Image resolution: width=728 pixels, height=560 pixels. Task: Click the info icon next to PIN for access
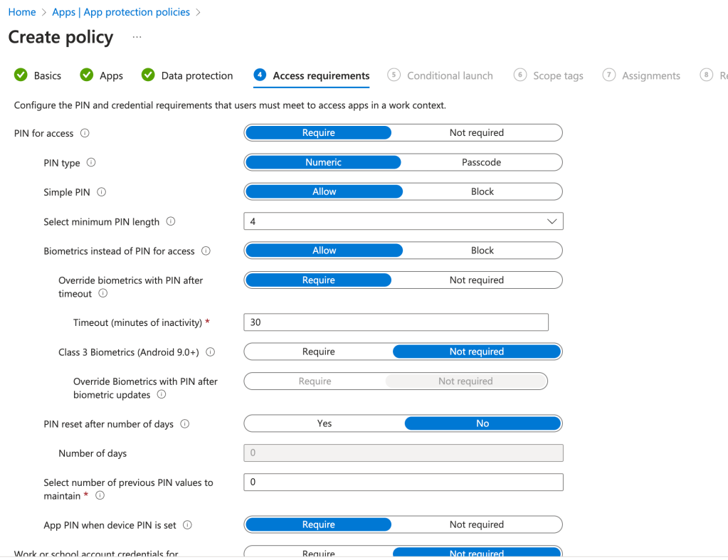point(85,133)
